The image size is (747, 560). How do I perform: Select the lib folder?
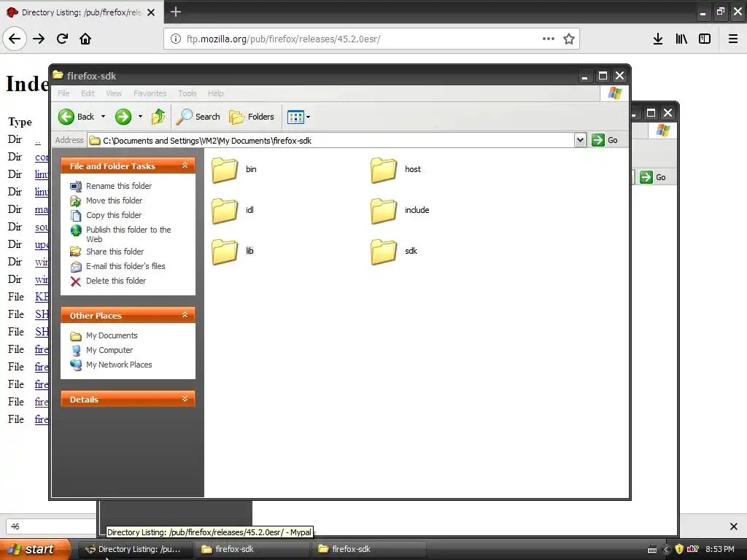pyautogui.click(x=233, y=252)
